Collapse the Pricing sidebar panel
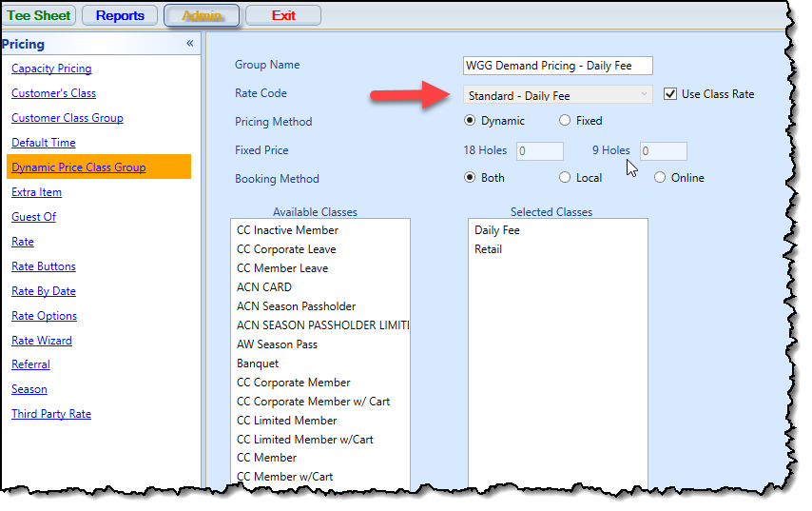 click(189, 44)
